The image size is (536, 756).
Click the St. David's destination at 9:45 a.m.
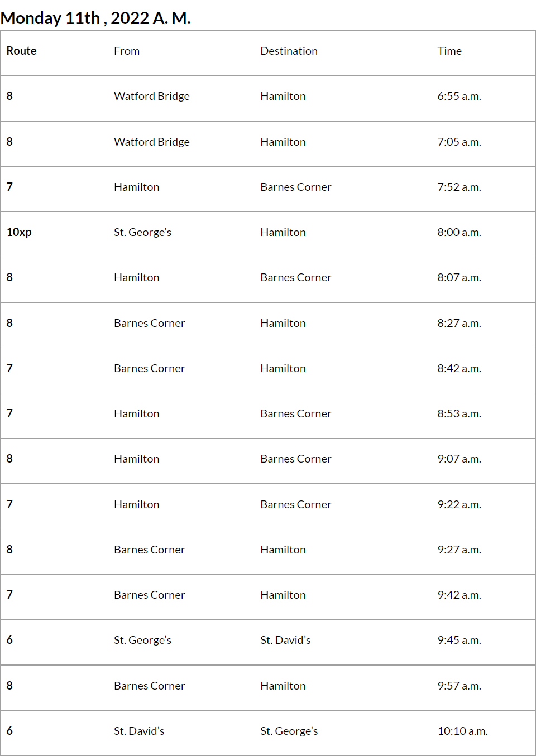[285, 640]
